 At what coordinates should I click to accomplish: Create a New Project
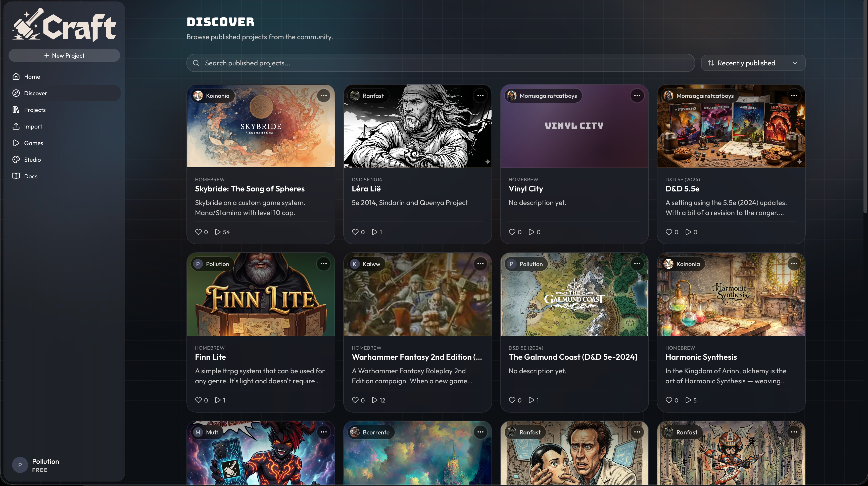pos(64,55)
